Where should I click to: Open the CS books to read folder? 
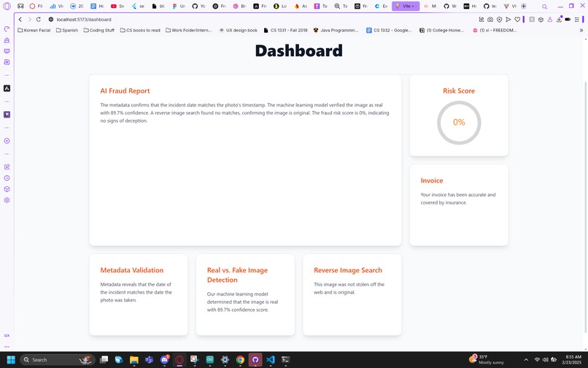[140, 30]
